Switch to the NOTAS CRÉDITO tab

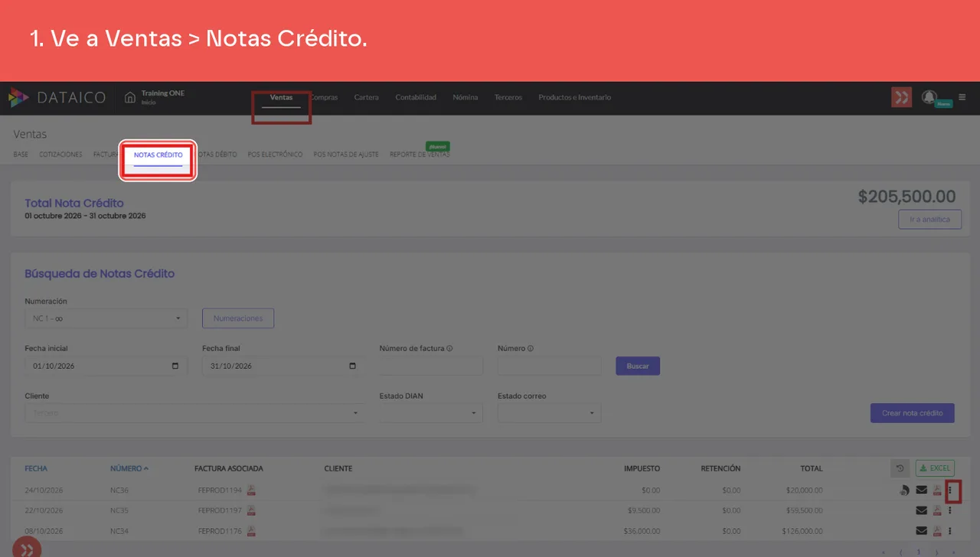pos(158,155)
